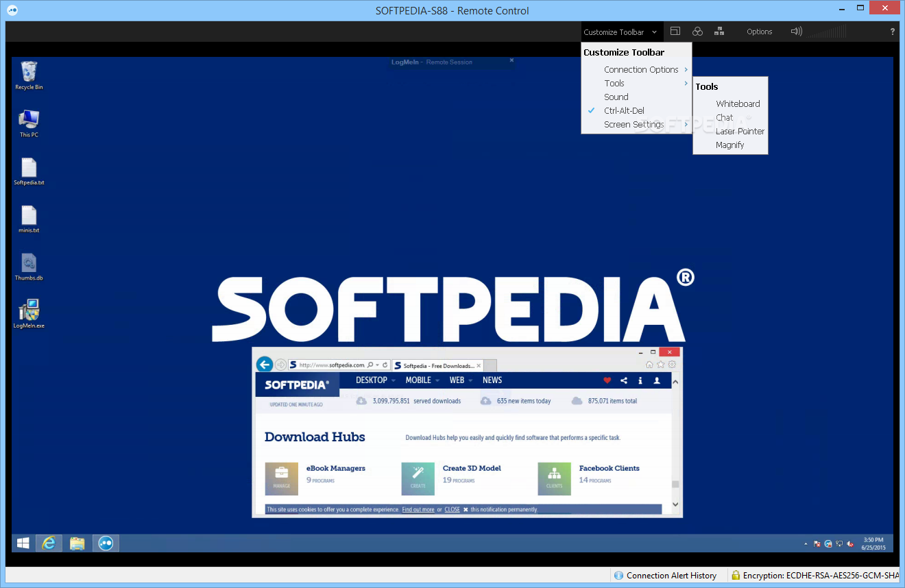This screenshot has height=588, width=905.
Task: Open File Explorer on the remote taskbar
Action: click(77, 543)
